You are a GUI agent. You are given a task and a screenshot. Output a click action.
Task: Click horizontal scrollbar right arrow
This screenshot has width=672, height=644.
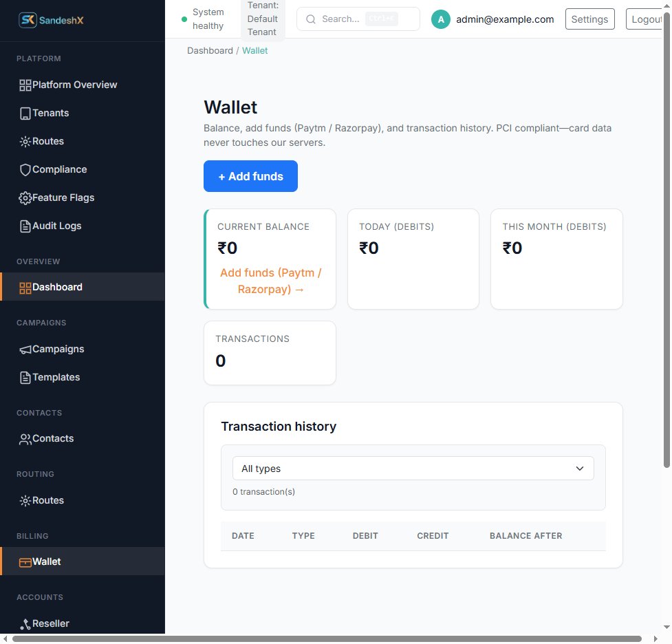[655, 639]
